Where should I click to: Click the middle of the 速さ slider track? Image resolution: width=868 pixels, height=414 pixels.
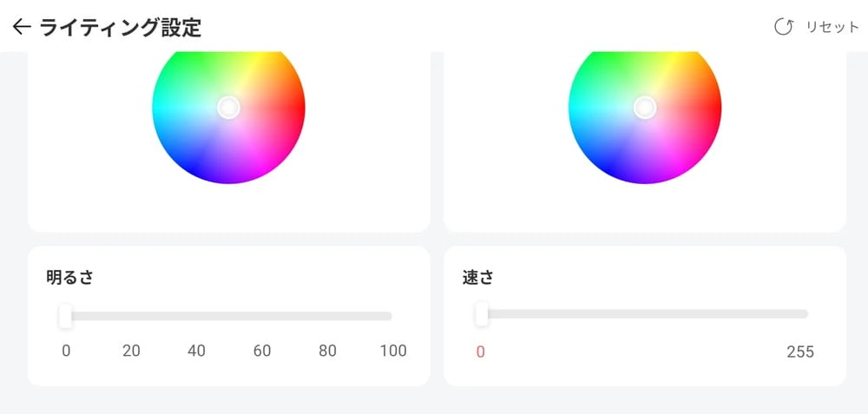(x=644, y=314)
